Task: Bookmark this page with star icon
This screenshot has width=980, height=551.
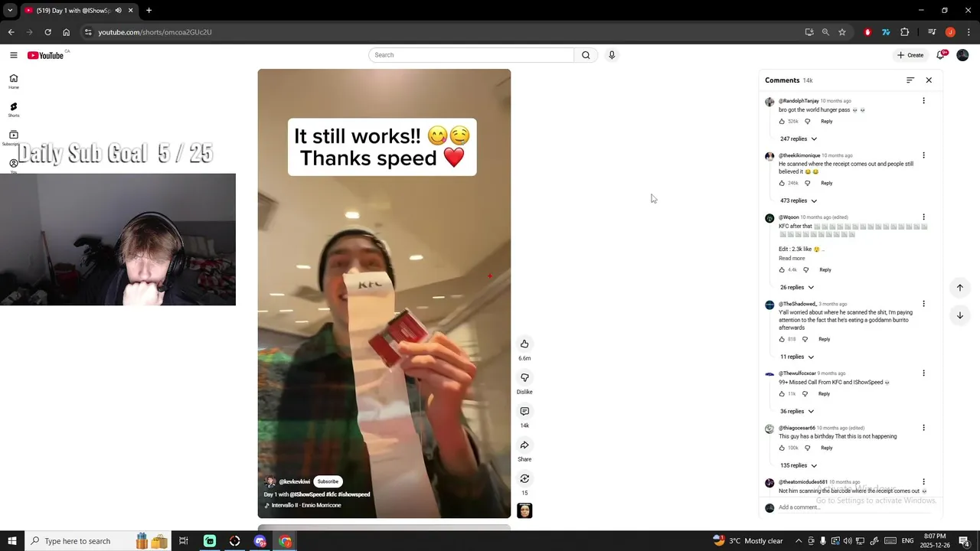Action: coord(842,32)
